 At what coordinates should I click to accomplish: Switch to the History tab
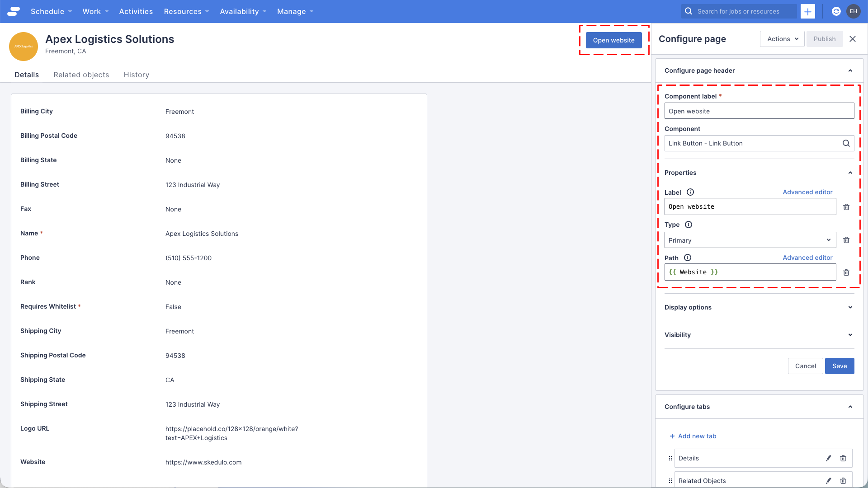point(137,75)
